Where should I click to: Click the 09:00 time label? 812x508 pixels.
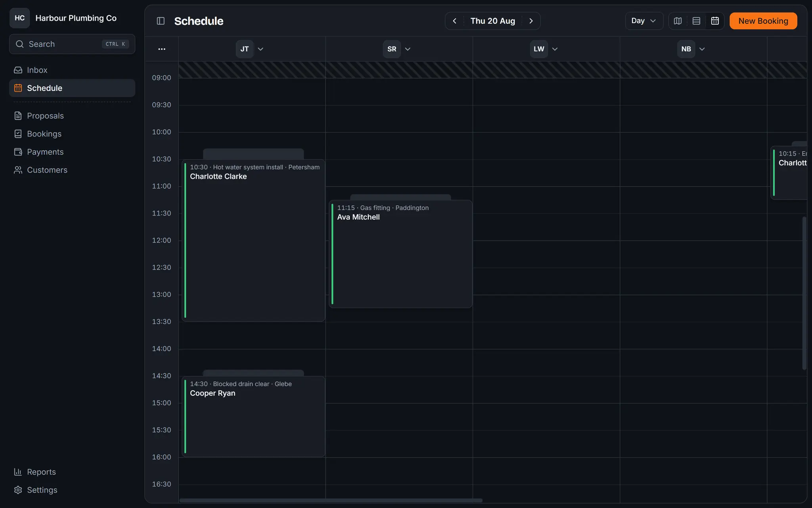161,78
